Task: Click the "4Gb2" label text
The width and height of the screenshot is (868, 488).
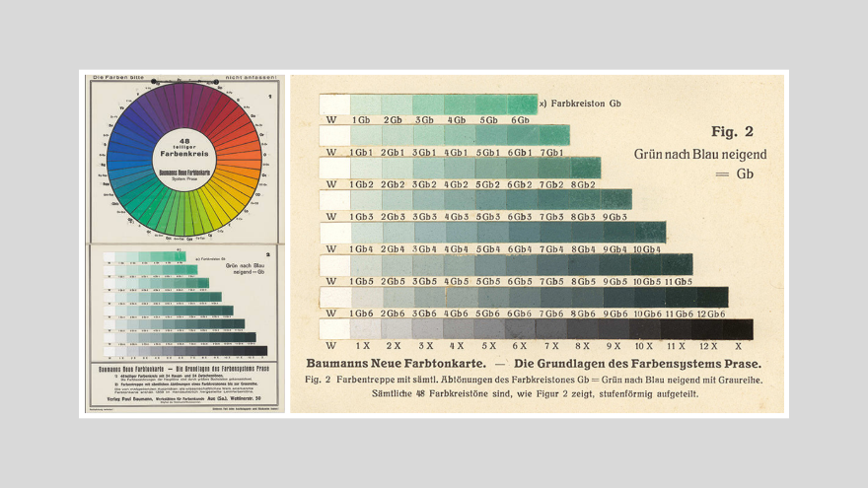Action: pyautogui.click(x=456, y=184)
